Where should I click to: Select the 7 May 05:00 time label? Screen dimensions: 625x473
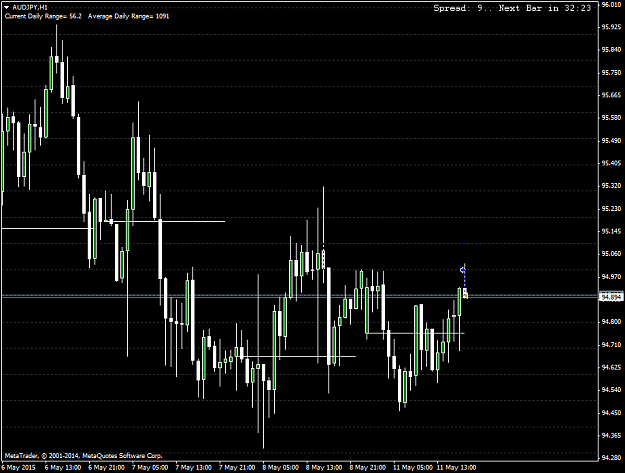150,467
